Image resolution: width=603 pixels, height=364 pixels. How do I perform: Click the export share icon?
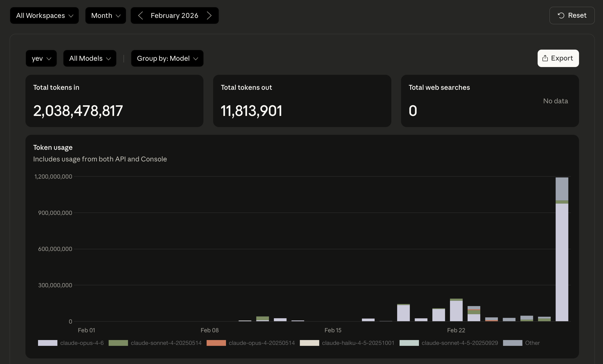(544, 58)
